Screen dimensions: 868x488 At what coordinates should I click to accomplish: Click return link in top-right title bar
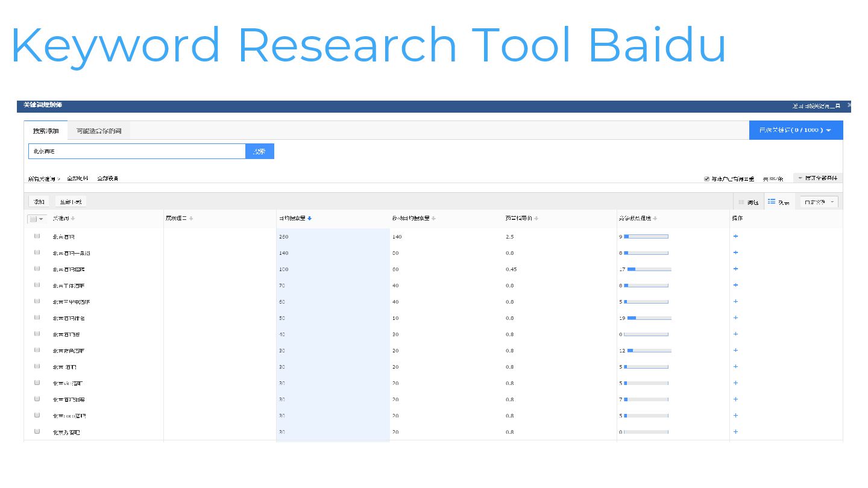(816, 106)
